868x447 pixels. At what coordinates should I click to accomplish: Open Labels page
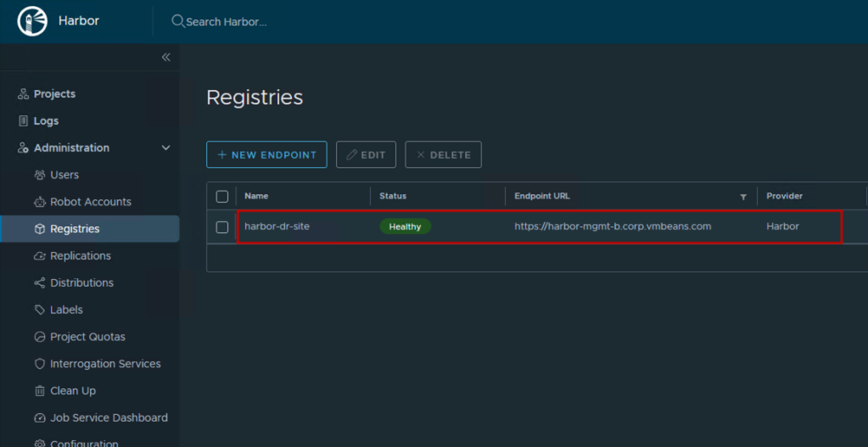click(x=66, y=310)
